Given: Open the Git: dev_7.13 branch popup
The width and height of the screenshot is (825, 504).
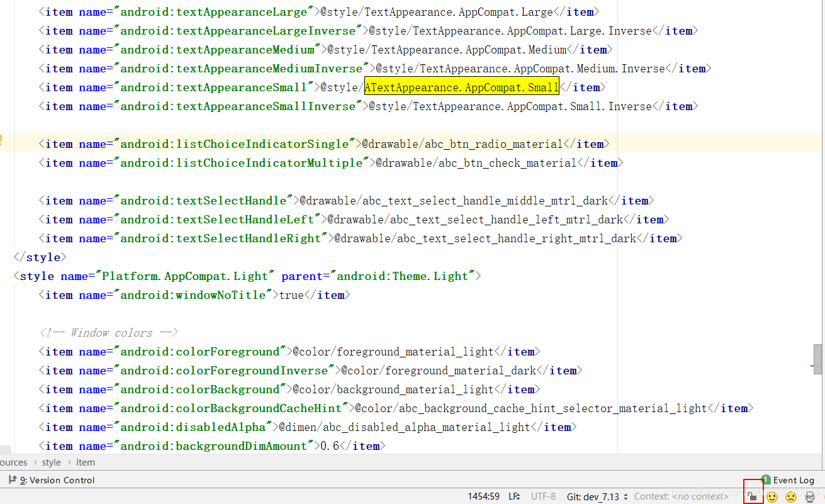Looking at the screenshot, I should (597, 496).
